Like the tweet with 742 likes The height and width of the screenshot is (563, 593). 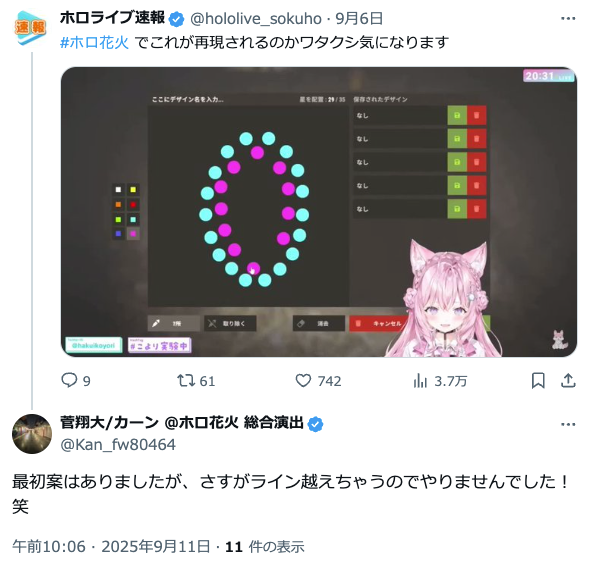pyautogui.click(x=303, y=380)
